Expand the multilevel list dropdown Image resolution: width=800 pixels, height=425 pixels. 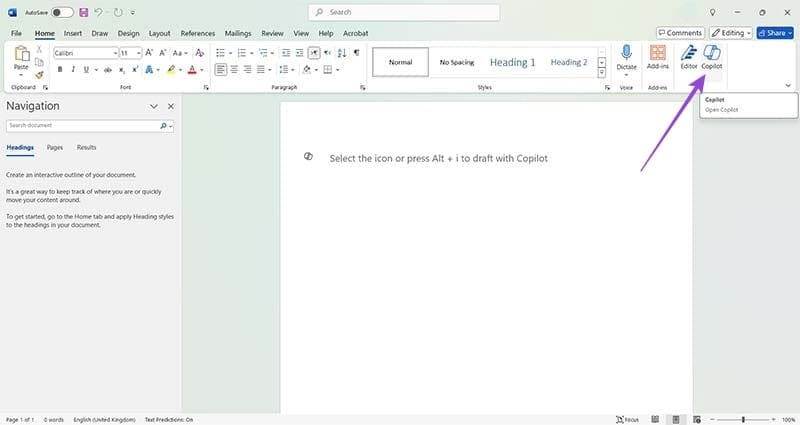pos(272,53)
